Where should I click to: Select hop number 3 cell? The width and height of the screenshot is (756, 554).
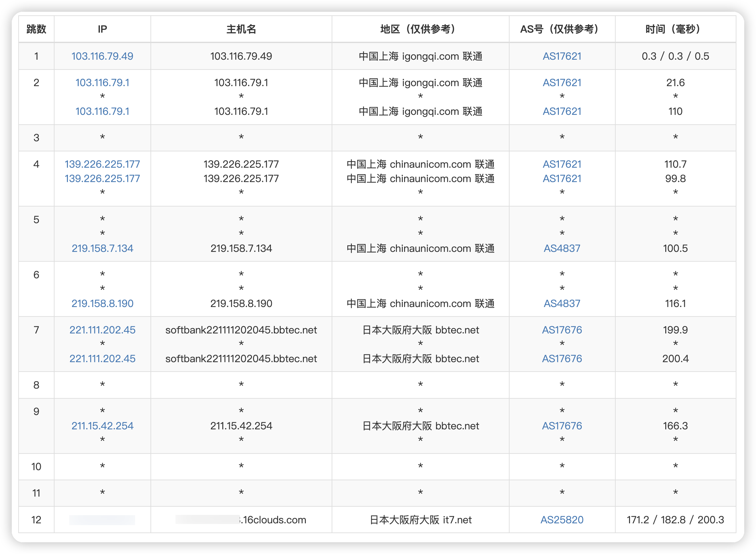pyautogui.click(x=36, y=137)
